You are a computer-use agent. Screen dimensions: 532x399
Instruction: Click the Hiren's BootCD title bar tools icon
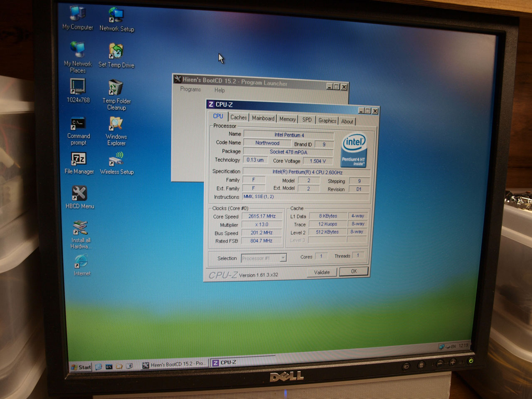177,79
